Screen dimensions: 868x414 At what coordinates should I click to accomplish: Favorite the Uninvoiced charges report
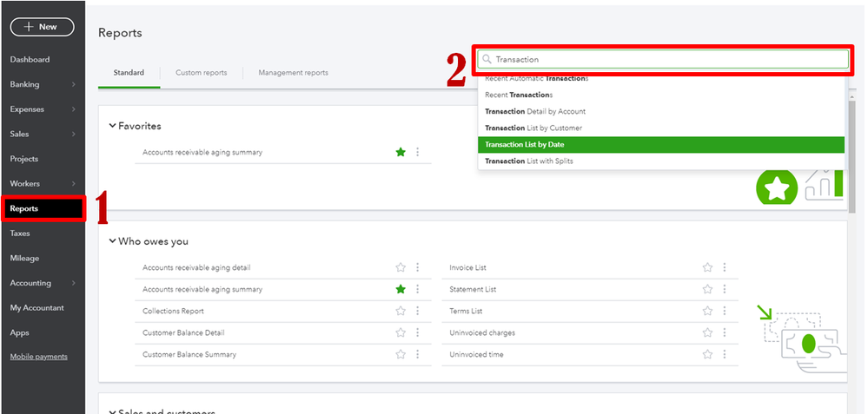click(707, 332)
